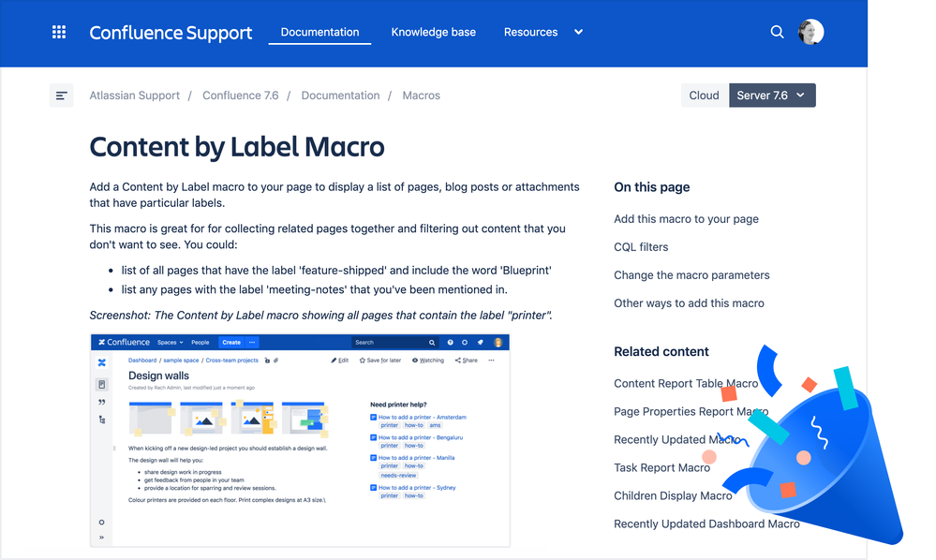Click the Pages icon in embedded sidebar
Image resolution: width=936 pixels, height=560 pixels.
coord(101,385)
